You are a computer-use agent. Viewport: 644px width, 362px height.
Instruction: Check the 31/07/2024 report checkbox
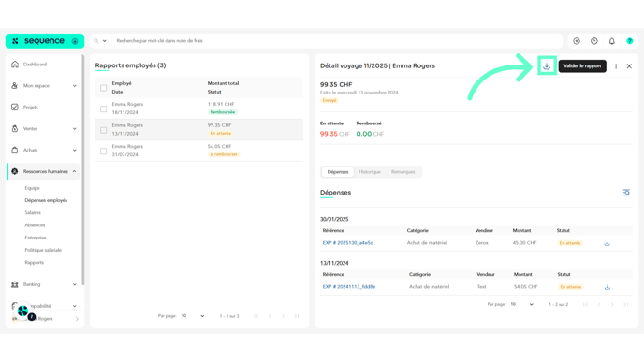click(104, 151)
